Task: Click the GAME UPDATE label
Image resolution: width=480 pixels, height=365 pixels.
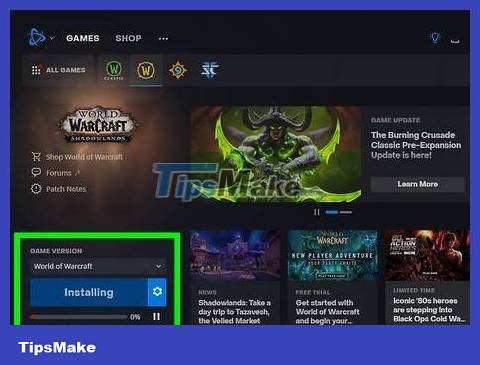Action: (x=395, y=120)
